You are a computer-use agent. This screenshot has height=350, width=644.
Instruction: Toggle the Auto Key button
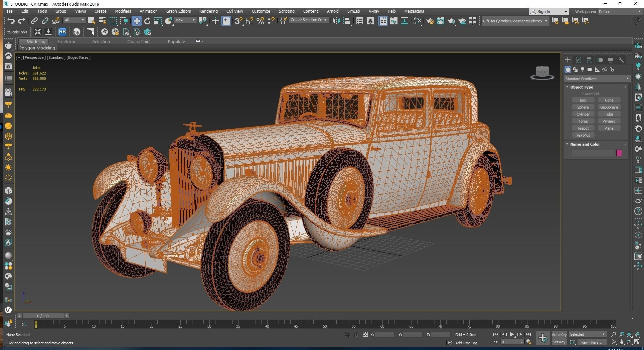coord(559,334)
